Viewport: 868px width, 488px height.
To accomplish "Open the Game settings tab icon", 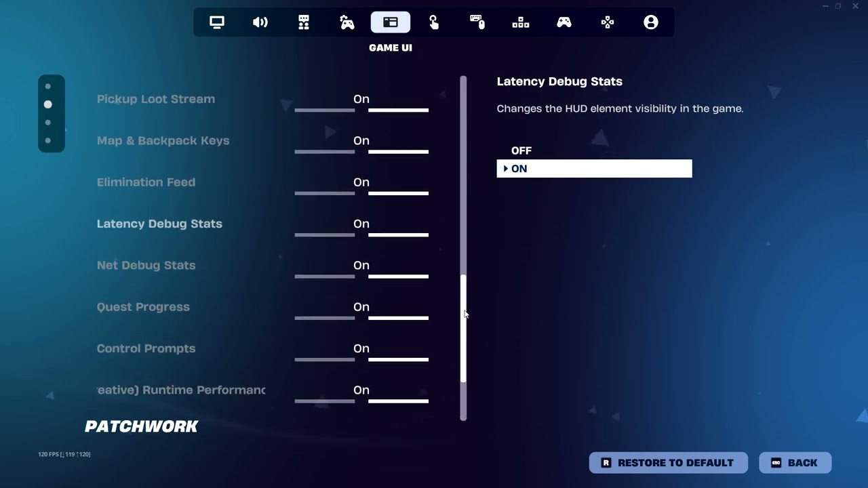I will click(304, 22).
